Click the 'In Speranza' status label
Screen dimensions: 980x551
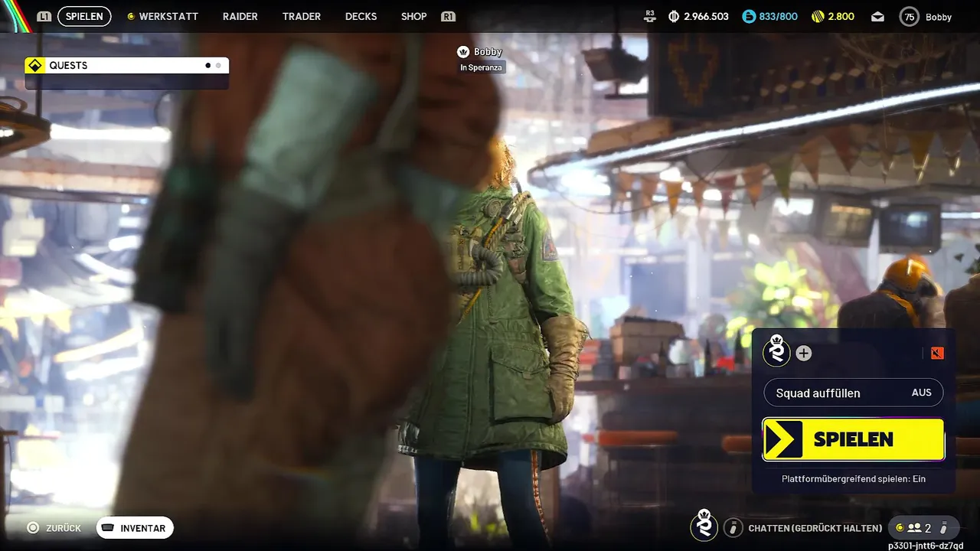[x=482, y=67]
